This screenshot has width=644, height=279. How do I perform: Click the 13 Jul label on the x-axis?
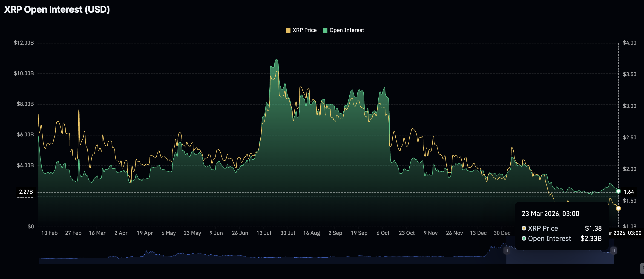pyautogui.click(x=264, y=233)
